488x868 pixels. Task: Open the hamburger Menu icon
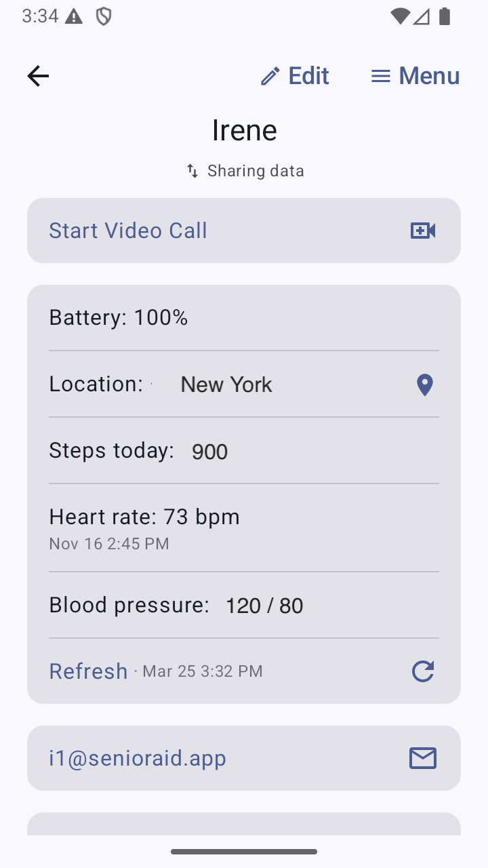click(381, 76)
